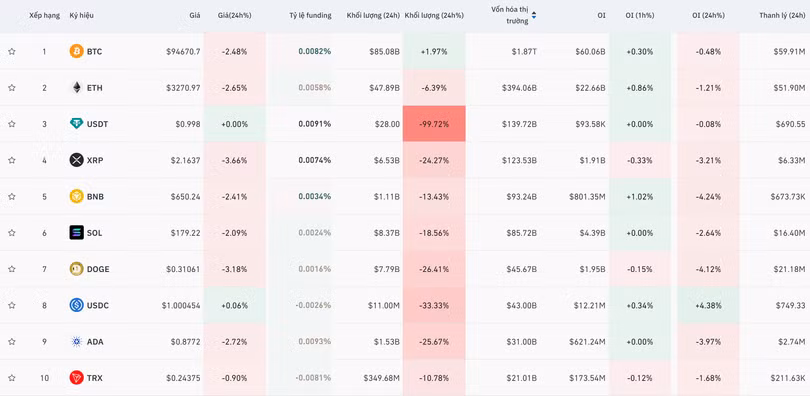Screen dimensions: 810x396
Task: Click the Dogecoin coin icon
Action: pos(76,268)
